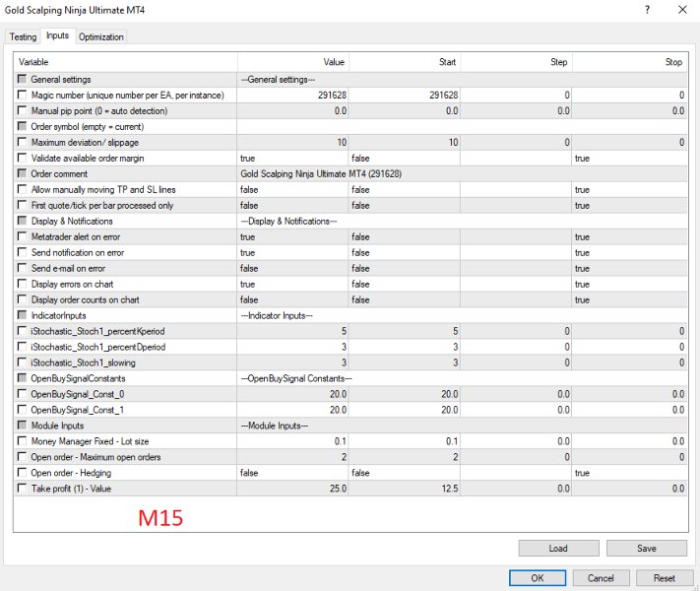Select Send notification on error Stop cell true

(x=630, y=252)
